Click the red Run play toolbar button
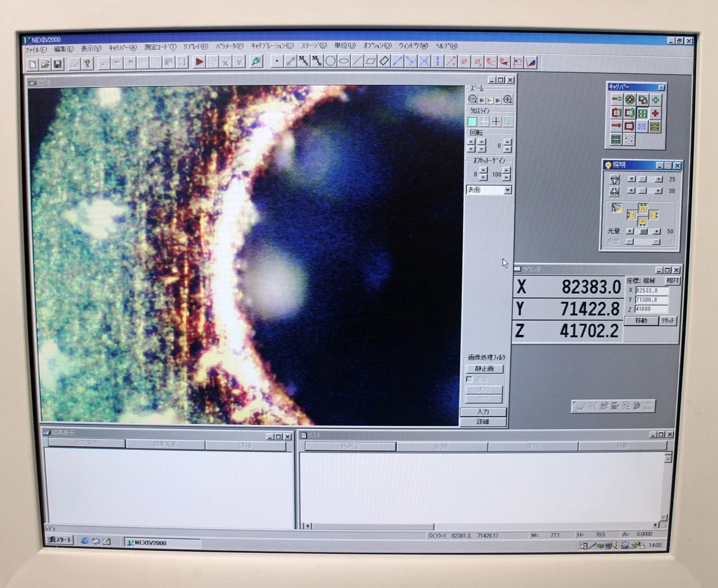718x588 pixels. (x=200, y=62)
